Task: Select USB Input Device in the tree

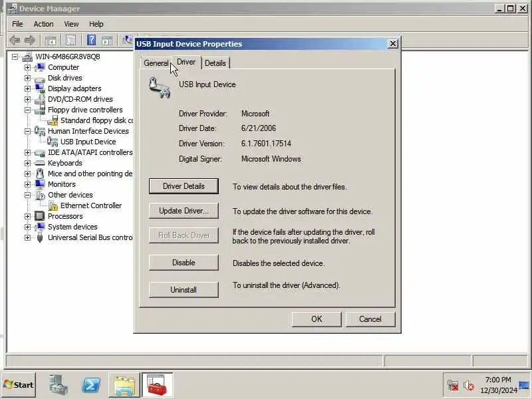Action: [x=88, y=142]
